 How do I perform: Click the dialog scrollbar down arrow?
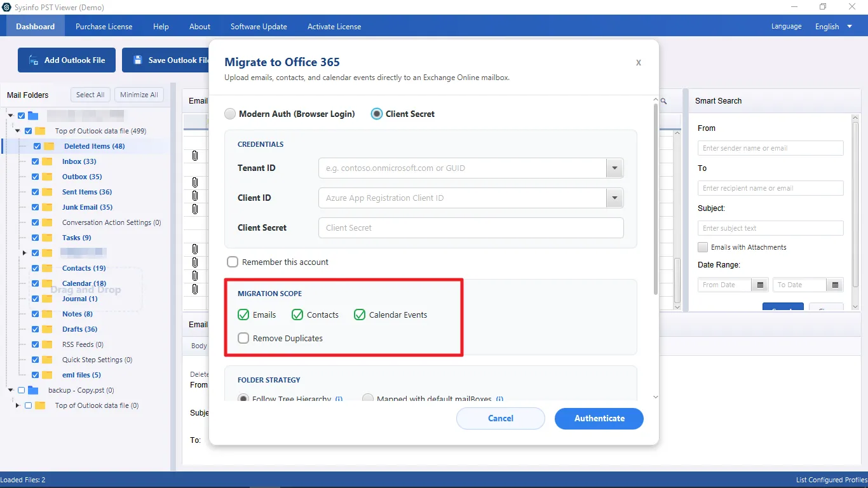[x=656, y=397]
